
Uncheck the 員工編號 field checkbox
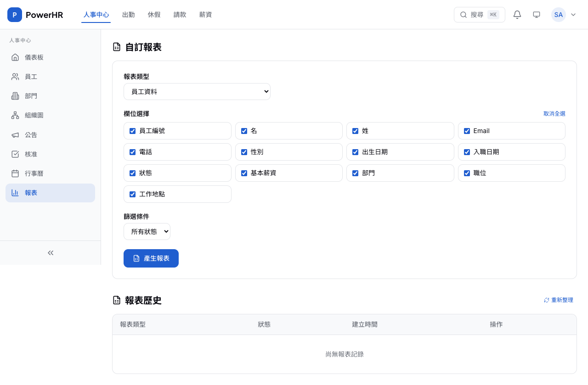pos(132,131)
